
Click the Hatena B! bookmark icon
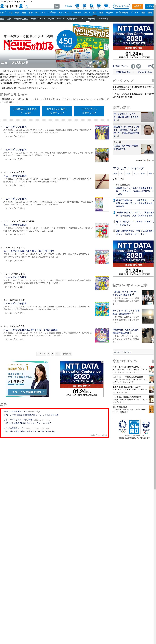(104, 63)
